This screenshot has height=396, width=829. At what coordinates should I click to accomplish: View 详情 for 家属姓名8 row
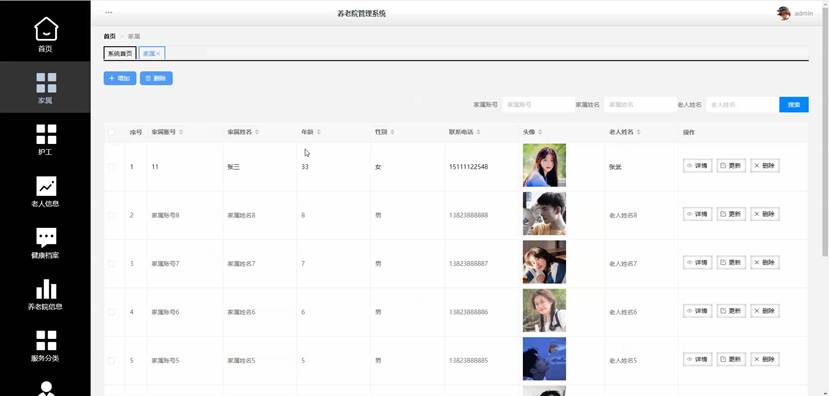pos(697,214)
